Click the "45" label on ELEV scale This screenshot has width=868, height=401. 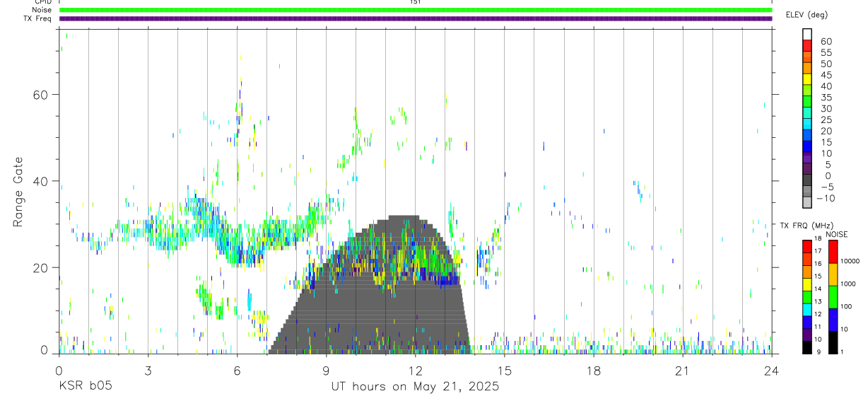tap(826, 75)
